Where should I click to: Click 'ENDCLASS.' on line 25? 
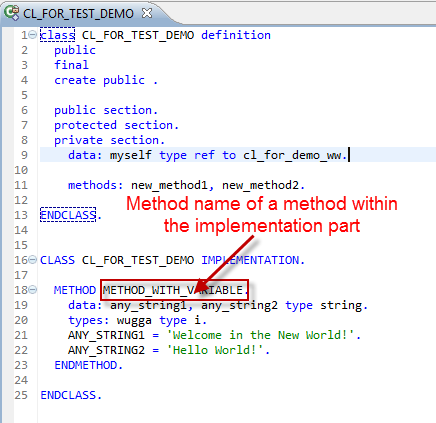71,395
